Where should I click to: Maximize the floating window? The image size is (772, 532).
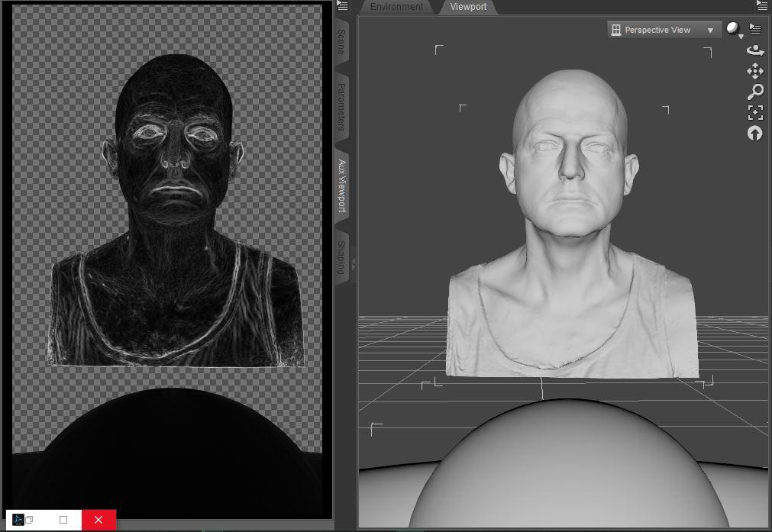[x=63, y=520]
